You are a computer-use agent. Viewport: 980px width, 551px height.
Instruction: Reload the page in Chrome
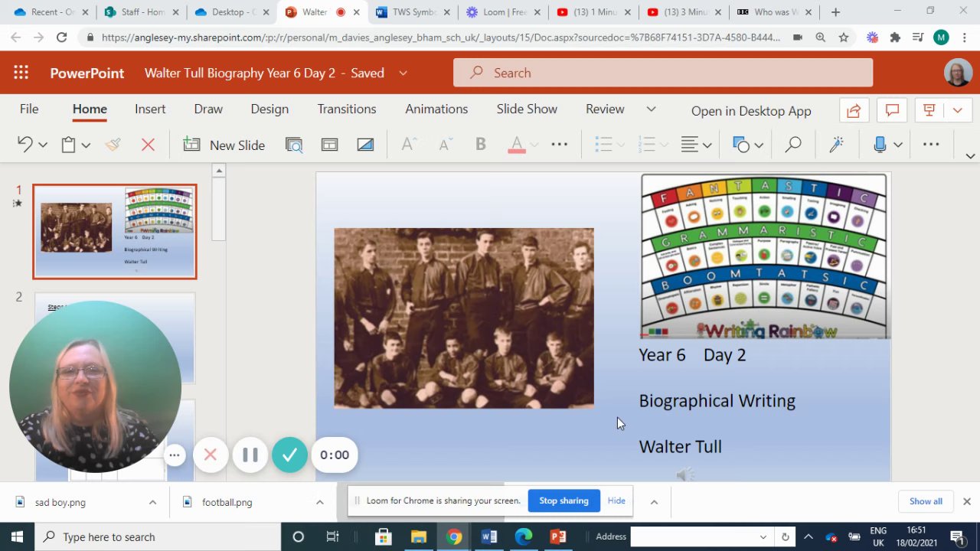point(62,37)
